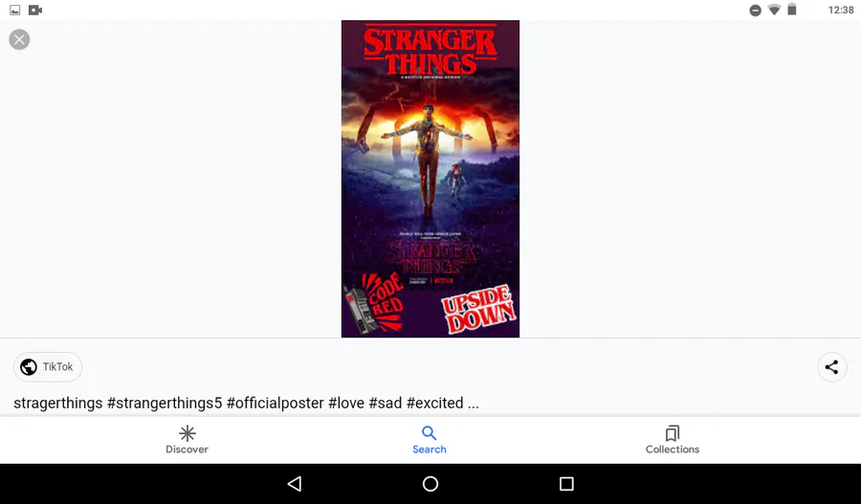Select the Search tab
Viewport: 861px width, 504px height.
[430, 440]
